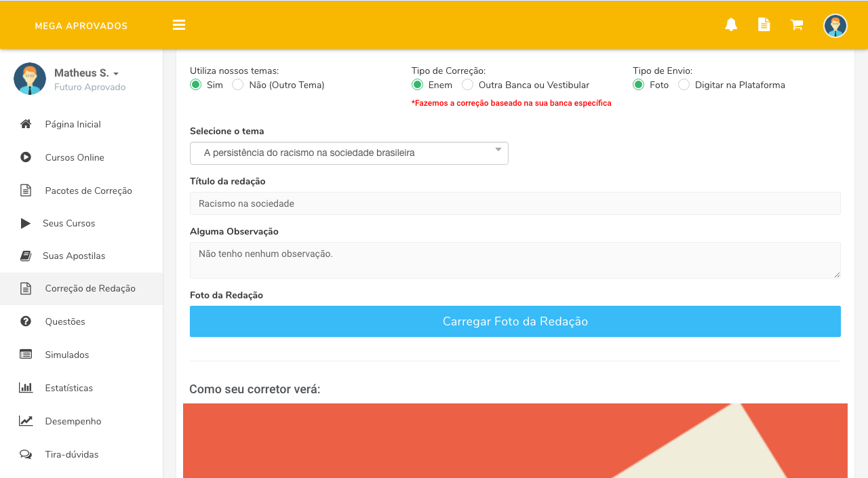
Task: Click the list icon for Simulados
Action: tap(26, 355)
